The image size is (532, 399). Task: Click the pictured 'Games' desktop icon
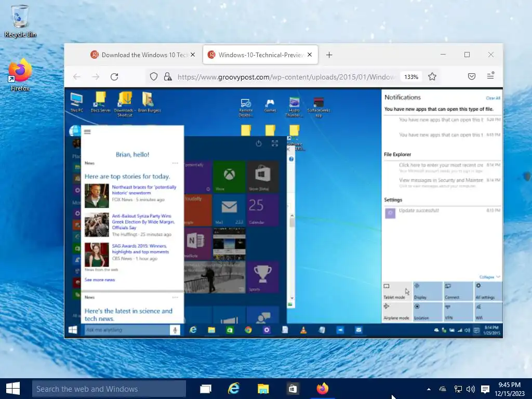point(270,105)
